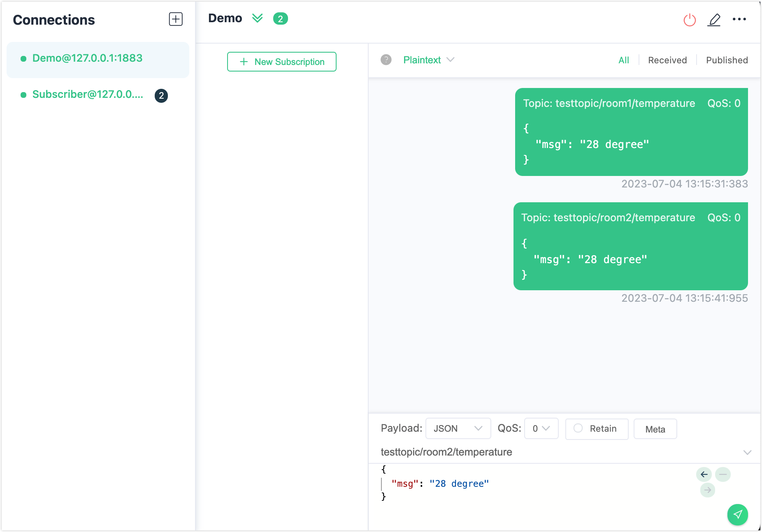
Task: Open the Payload JSON dropdown
Action: click(x=458, y=428)
